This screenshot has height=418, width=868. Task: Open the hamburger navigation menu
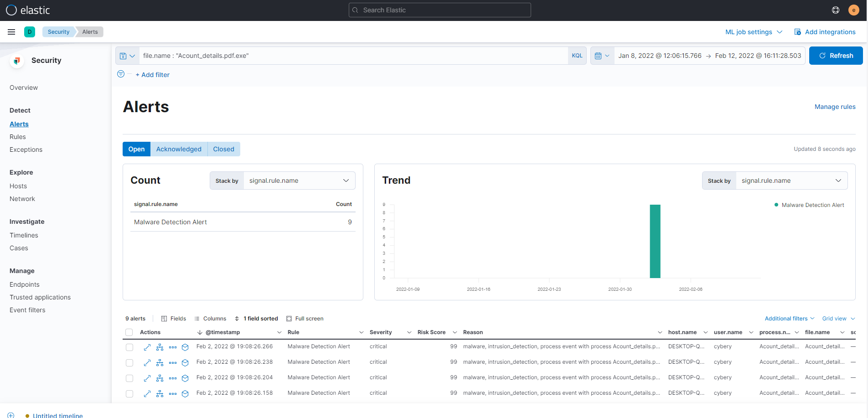[11, 32]
